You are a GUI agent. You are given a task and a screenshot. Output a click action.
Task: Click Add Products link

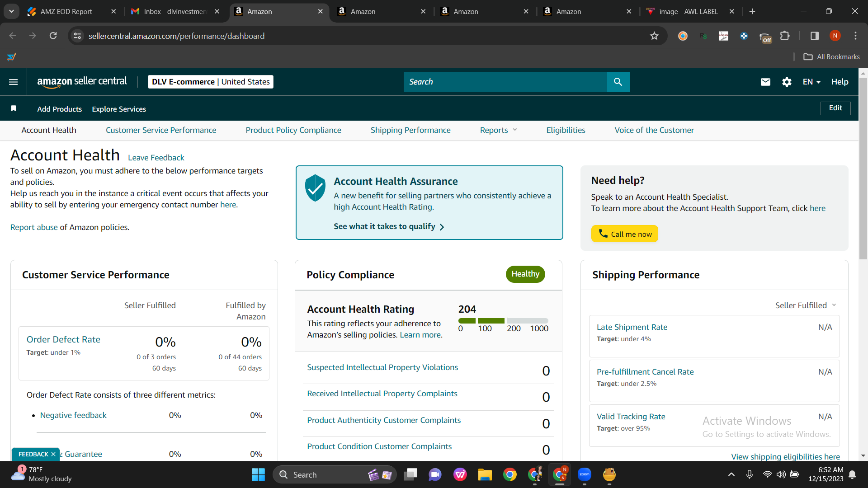(60, 109)
